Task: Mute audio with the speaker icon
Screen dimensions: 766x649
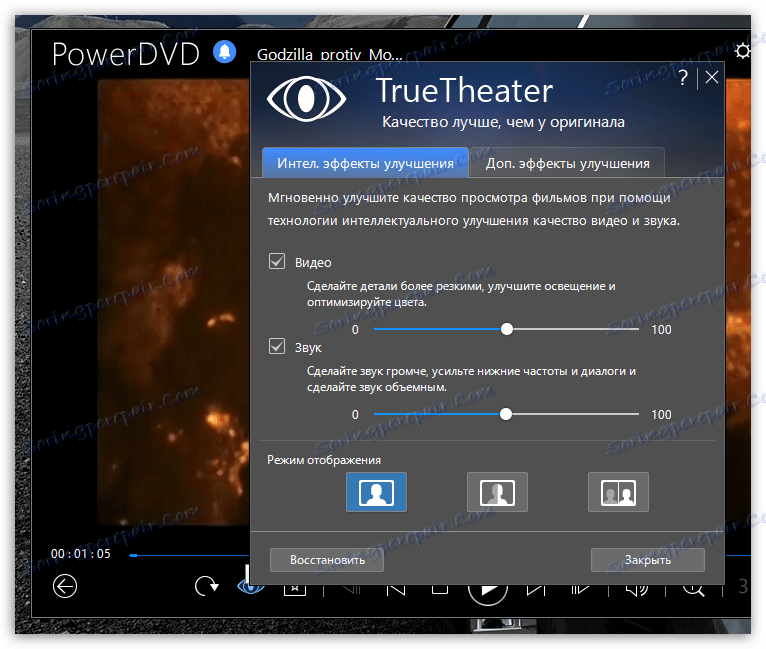Action: click(637, 590)
